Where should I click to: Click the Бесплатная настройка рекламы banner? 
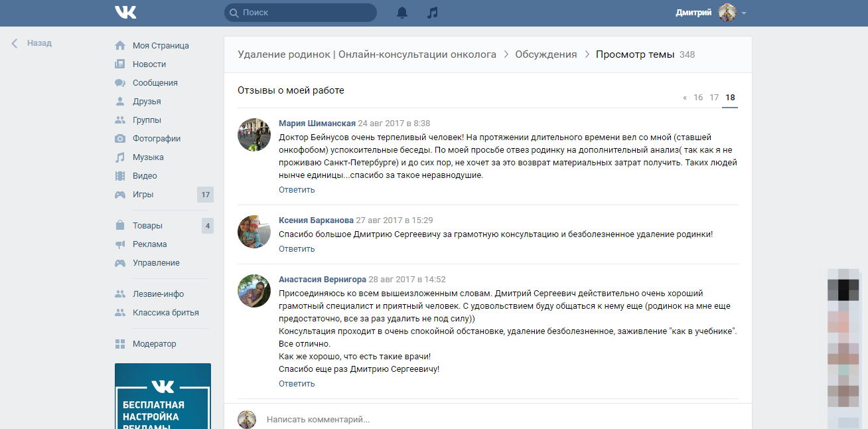tap(163, 396)
